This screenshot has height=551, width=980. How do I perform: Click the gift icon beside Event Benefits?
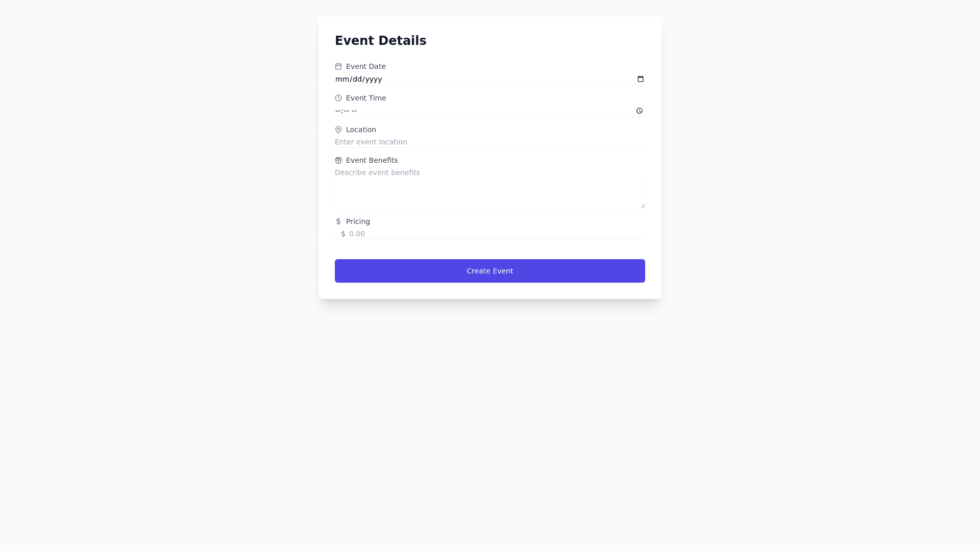tap(338, 160)
